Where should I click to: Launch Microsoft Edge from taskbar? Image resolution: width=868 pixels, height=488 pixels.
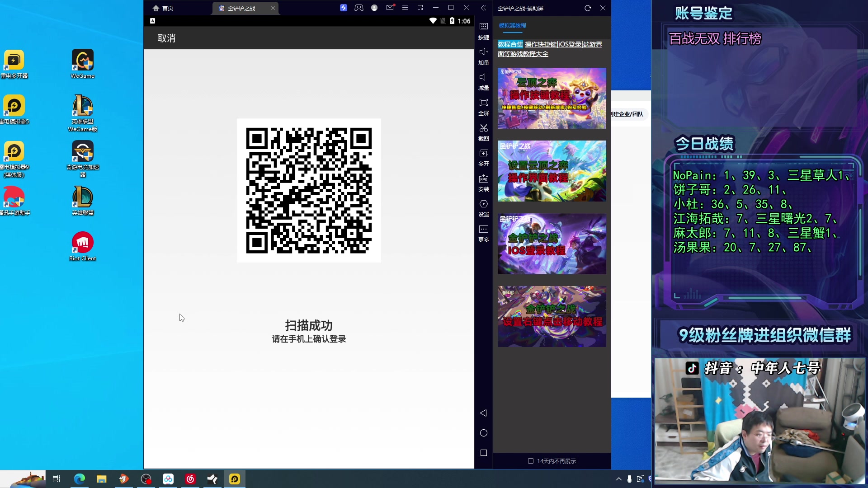pyautogui.click(x=80, y=479)
